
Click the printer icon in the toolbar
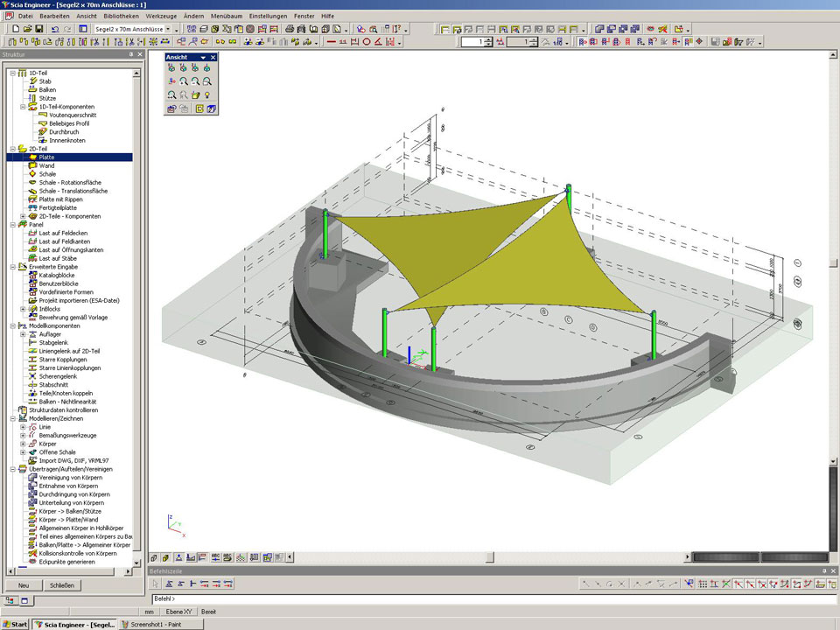(289, 29)
